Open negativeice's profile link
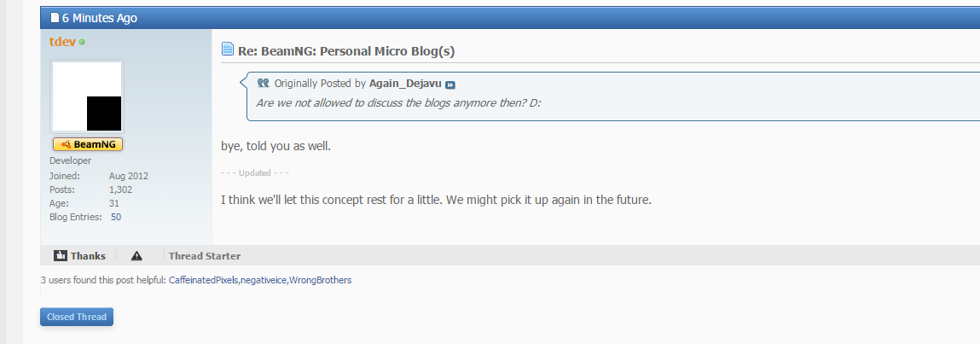The image size is (980, 344). [264, 280]
